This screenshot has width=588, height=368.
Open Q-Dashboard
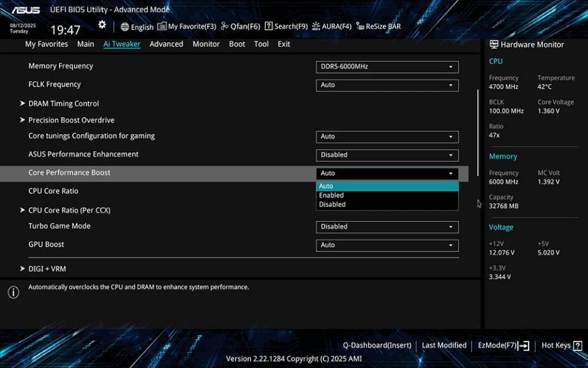coord(377,345)
